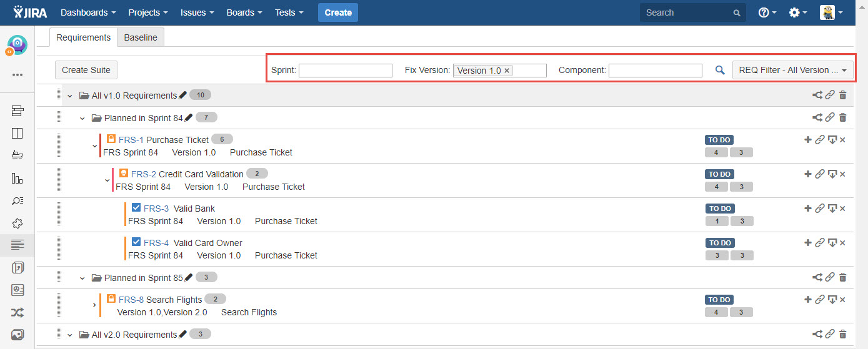
Task: Expand FRS-8 Search Flights
Action: (94, 305)
